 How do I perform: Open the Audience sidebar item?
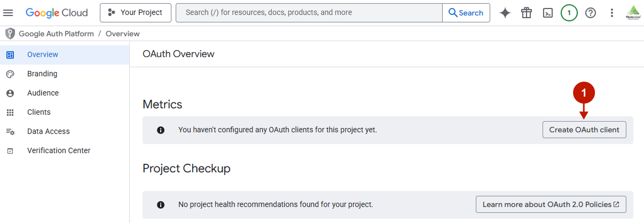coord(43,93)
